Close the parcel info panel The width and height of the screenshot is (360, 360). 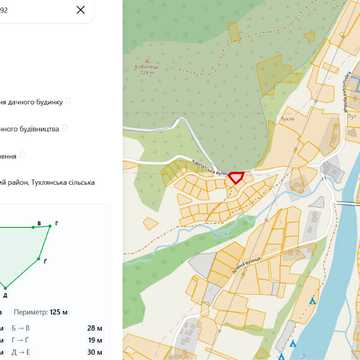pos(80,10)
